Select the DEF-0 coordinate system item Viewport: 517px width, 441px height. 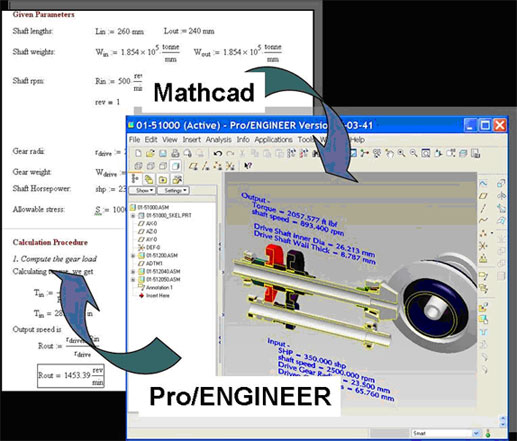(149, 247)
